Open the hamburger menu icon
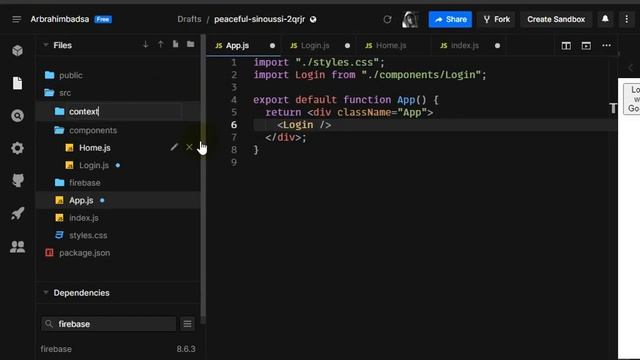640x360 pixels. pos(16,19)
